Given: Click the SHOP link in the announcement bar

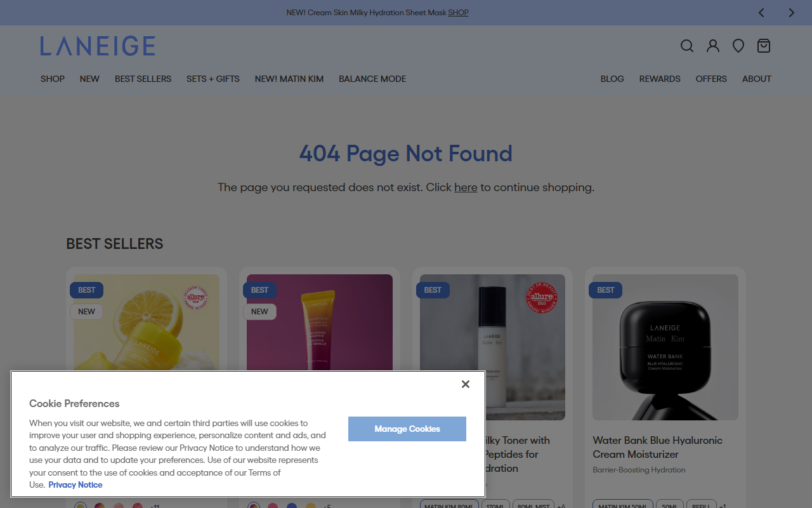Looking at the screenshot, I should [458, 13].
